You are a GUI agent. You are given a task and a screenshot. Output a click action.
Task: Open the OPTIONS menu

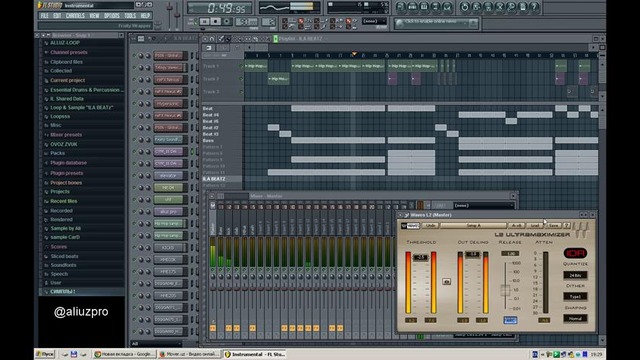point(112,16)
